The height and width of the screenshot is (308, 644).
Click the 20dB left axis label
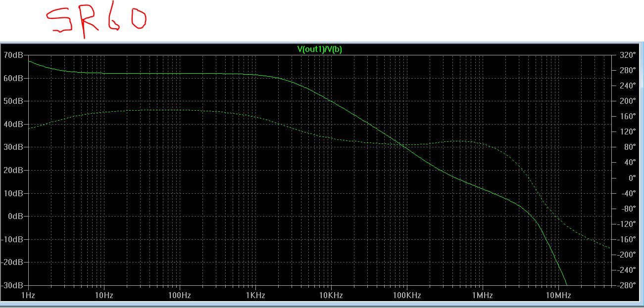pyautogui.click(x=13, y=170)
